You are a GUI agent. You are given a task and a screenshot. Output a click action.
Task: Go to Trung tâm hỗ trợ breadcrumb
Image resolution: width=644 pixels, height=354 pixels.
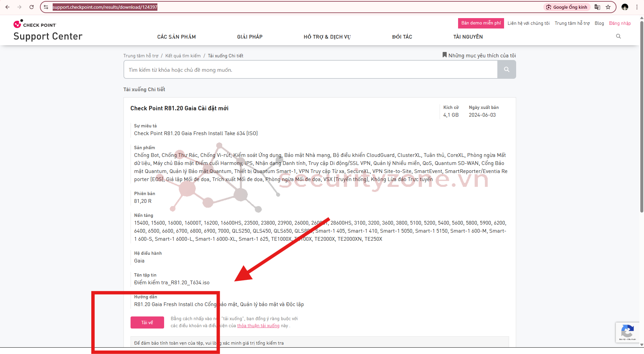coord(141,56)
